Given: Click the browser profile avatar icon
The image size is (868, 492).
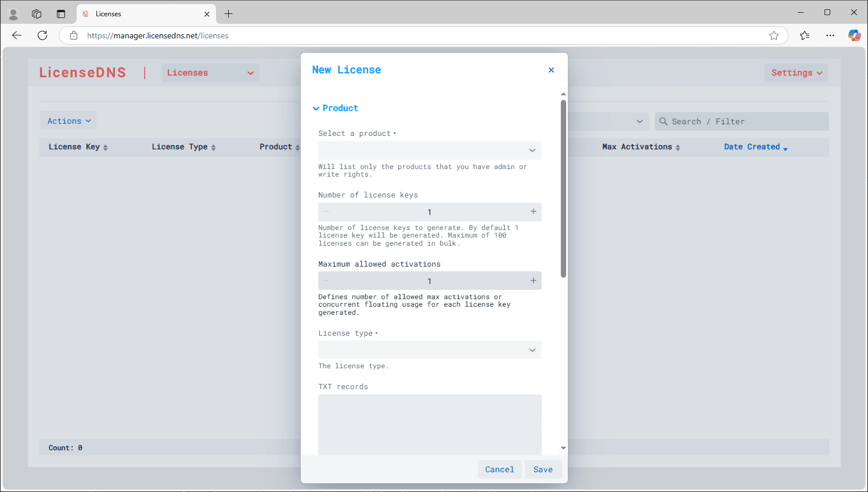Looking at the screenshot, I should click(x=13, y=13).
